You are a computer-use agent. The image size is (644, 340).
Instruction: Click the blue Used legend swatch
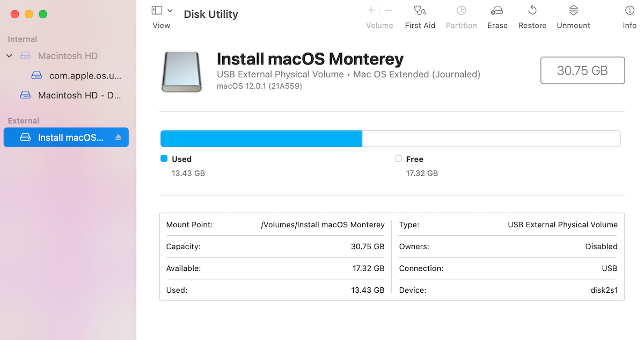(164, 158)
